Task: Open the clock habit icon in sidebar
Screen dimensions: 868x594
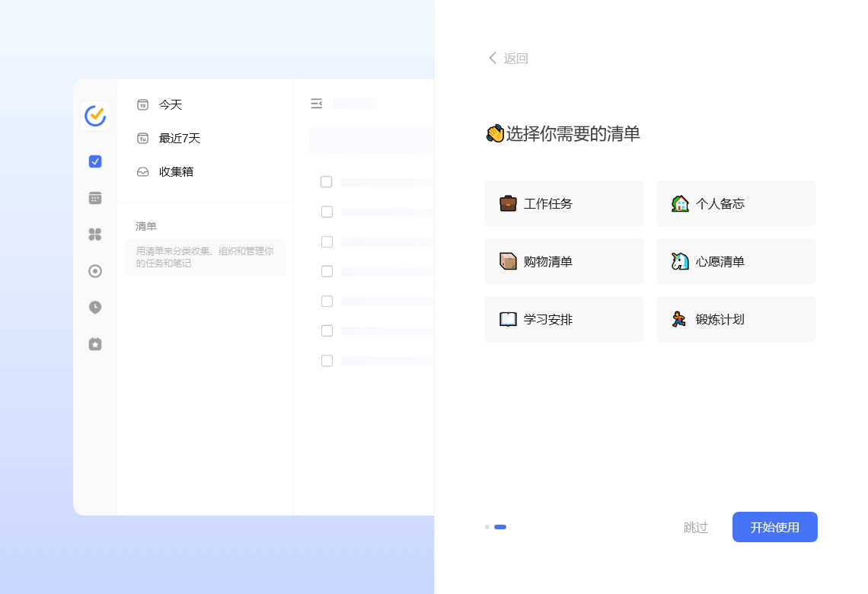Action: 95,307
